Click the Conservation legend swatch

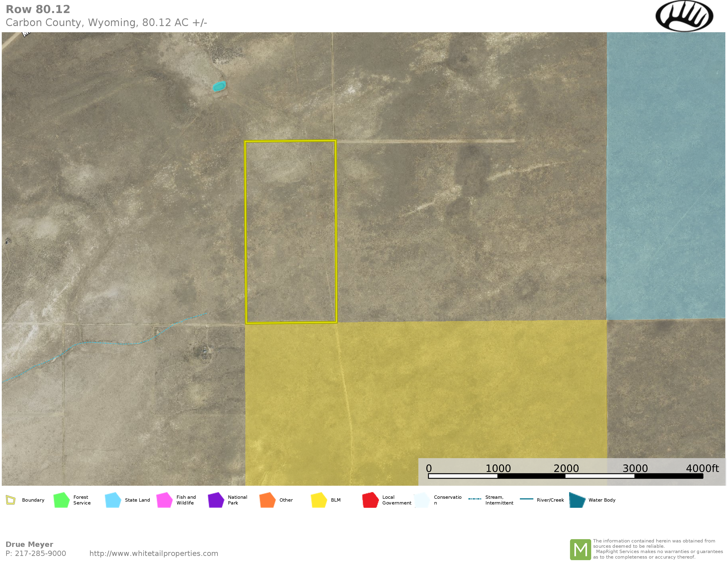click(x=422, y=500)
